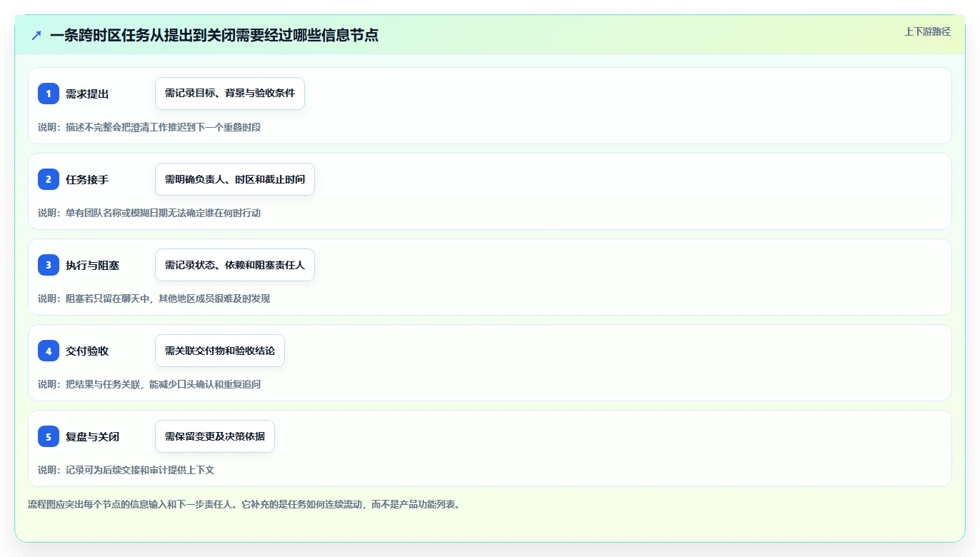This screenshot has height=557, width=980.
Task: Click the 复盘与关闭 step title
Action: click(92, 436)
